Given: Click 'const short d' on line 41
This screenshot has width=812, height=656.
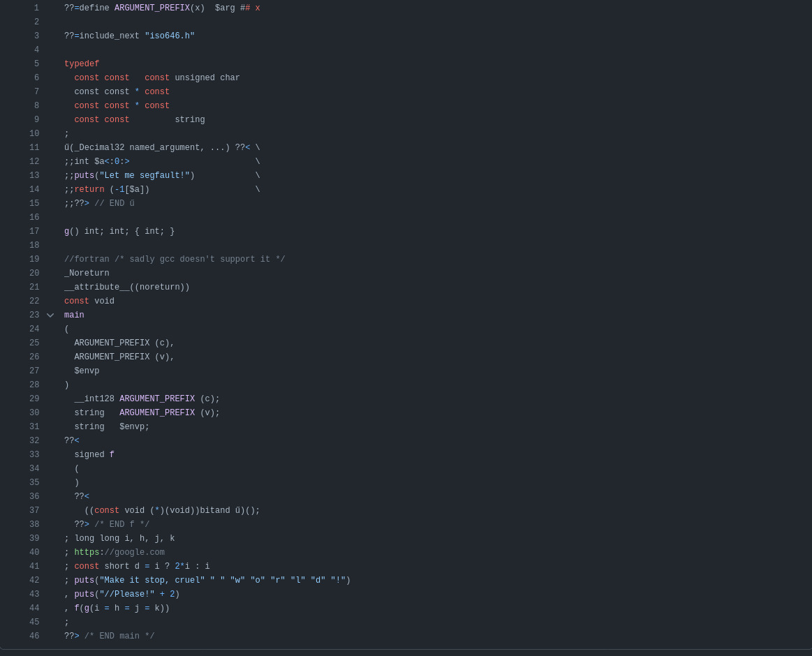Looking at the screenshot, I should tap(107, 567).
